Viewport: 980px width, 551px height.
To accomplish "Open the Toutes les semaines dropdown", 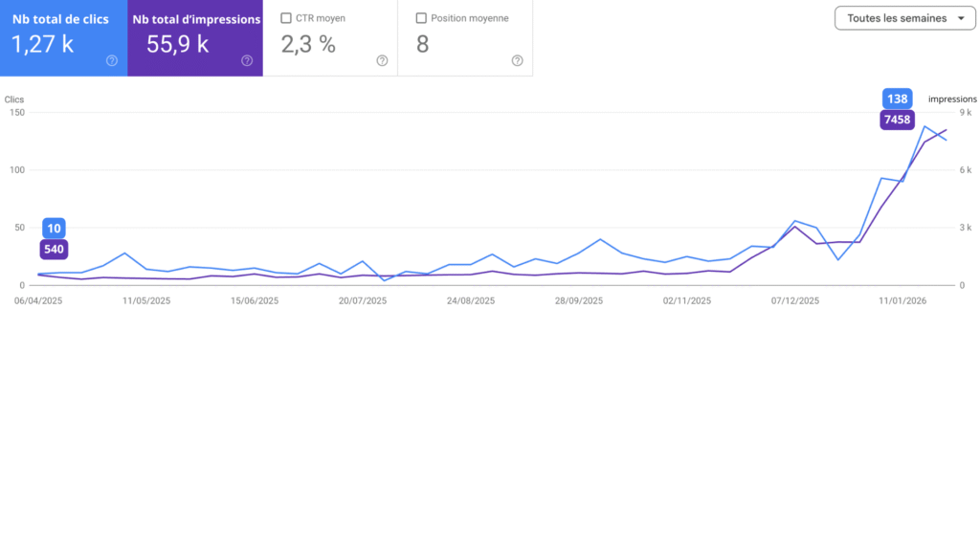I will (904, 18).
